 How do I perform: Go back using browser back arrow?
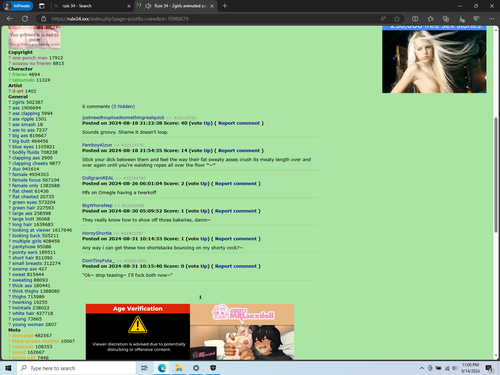point(9,19)
